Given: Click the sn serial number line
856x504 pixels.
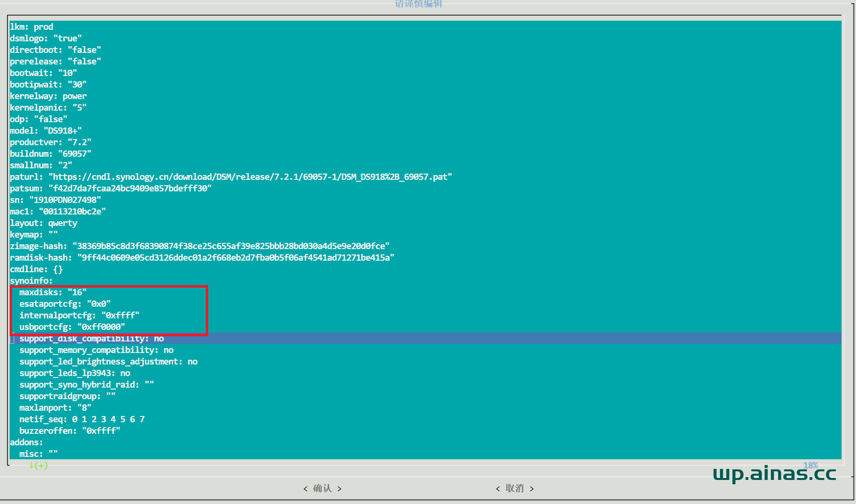Looking at the screenshot, I should click(x=55, y=200).
